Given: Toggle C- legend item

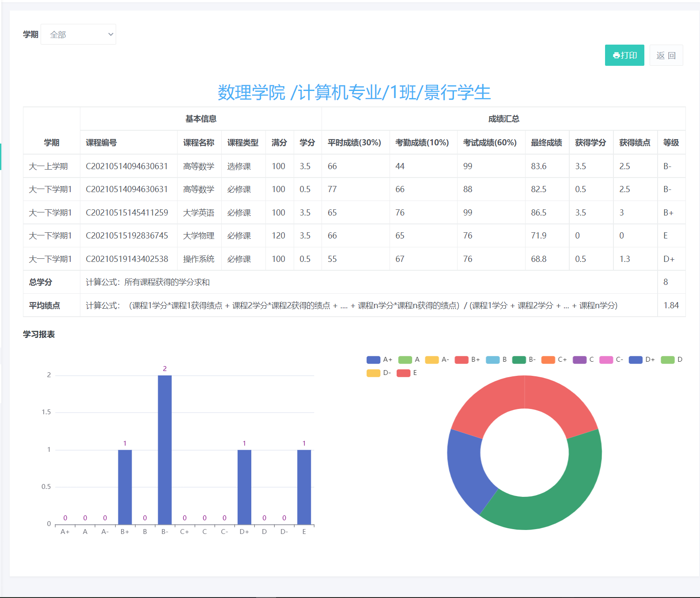Looking at the screenshot, I should pos(611,360).
